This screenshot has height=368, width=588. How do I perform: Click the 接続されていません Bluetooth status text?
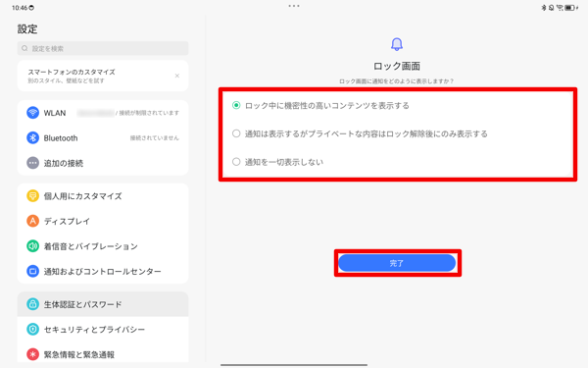coord(155,138)
